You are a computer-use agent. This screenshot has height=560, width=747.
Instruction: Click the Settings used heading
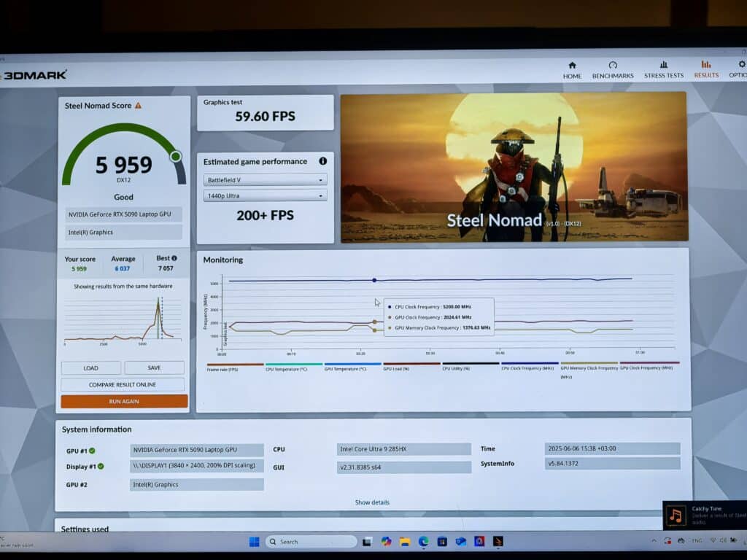(85, 529)
